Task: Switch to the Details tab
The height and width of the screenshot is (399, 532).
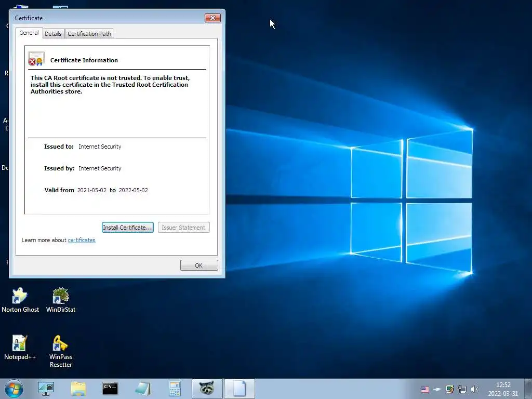Action: click(x=54, y=34)
